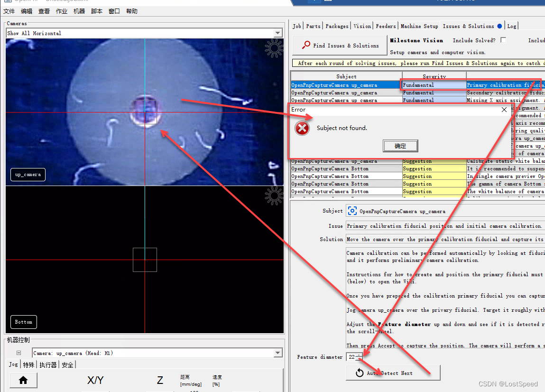
Task: Click the black Bottom camera view
Action: coord(145,260)
